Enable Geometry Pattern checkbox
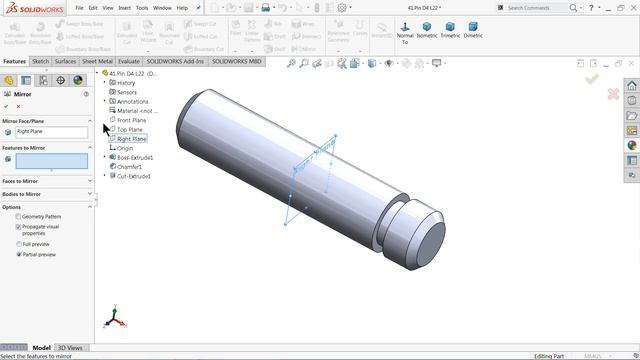640x360 pixels. click(x=18, y=217)
